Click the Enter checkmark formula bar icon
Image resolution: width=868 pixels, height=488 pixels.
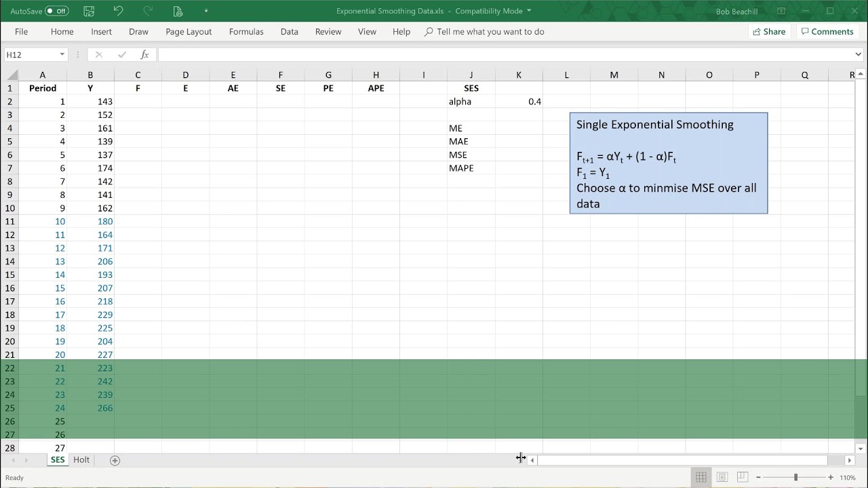pos(122,54)
